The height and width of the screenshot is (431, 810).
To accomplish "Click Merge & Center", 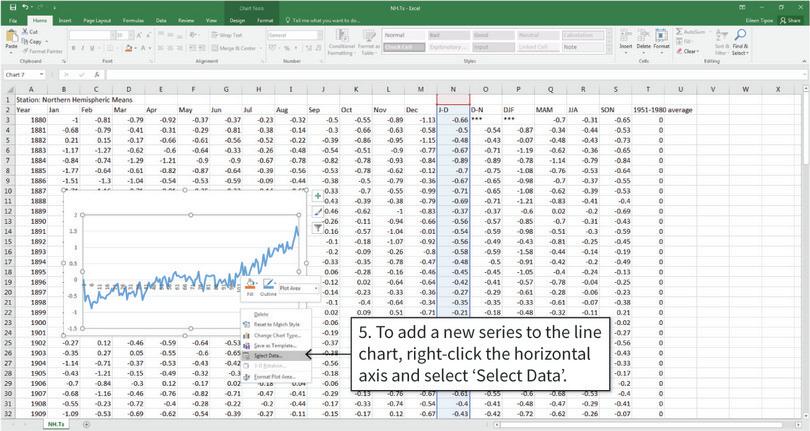I will tap(233, 48).
